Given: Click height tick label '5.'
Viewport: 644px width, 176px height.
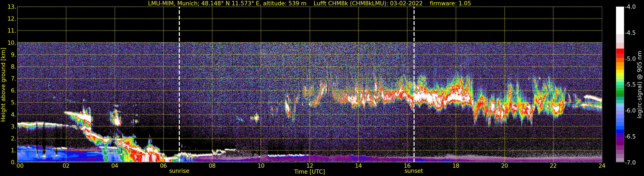Looking at the screenshot, I should [13, 103].
